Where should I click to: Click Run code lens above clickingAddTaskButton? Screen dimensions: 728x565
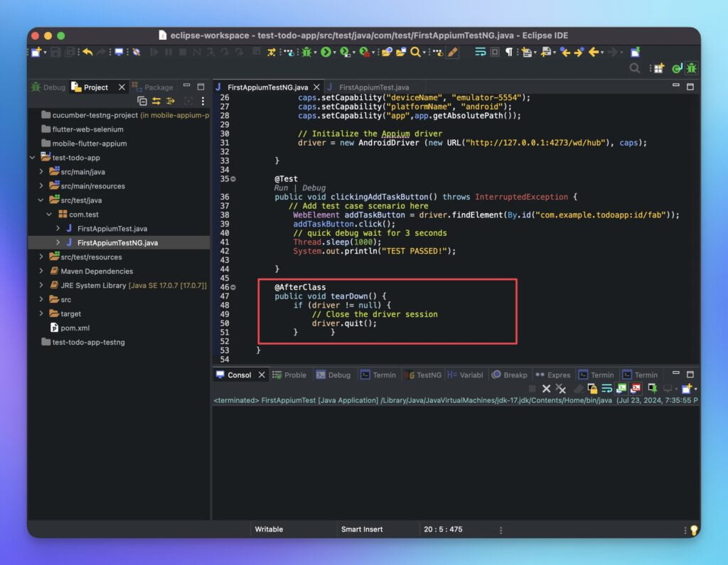[281, 188]
